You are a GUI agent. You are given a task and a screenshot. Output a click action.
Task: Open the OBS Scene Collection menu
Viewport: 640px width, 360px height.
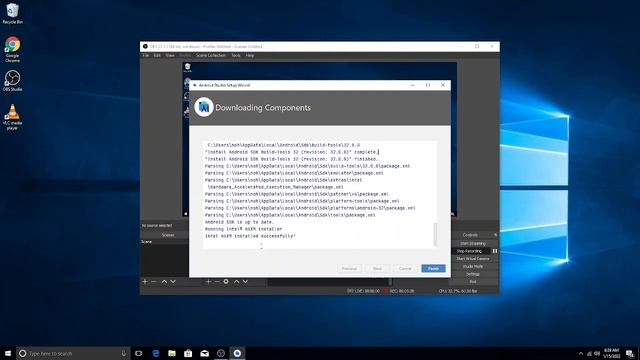(211, 56)
